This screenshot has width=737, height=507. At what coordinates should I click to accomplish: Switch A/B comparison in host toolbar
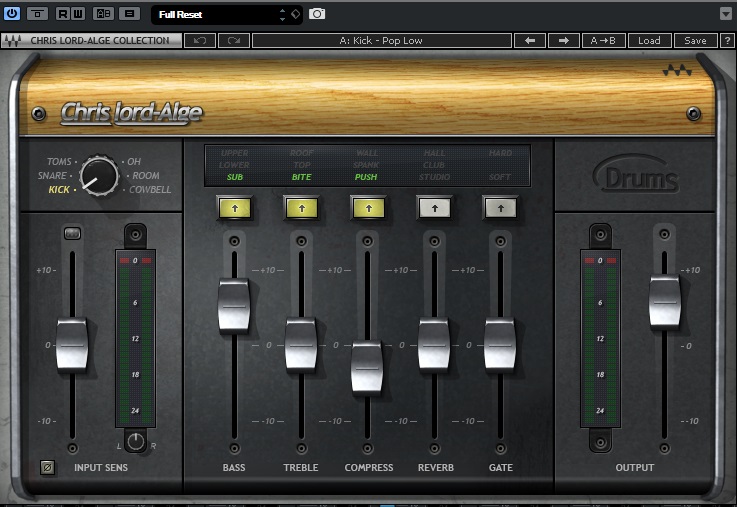pos(103,14)
